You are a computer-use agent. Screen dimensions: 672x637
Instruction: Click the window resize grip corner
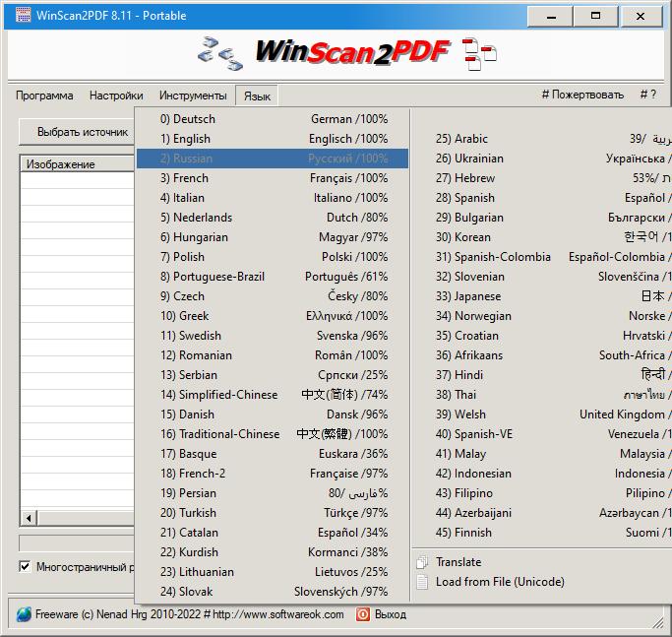658,622
